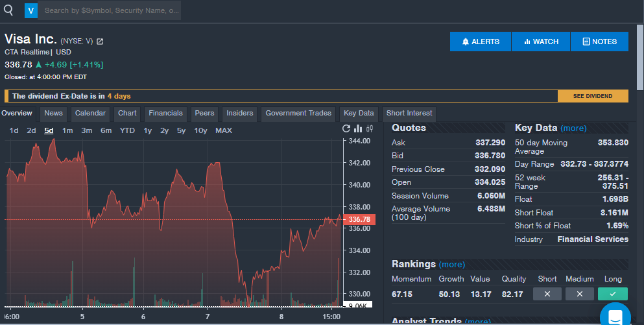Select the 2y chart range
Viewport: 644px width, 325px height.
pyautogui.click(x=164, y=130)
